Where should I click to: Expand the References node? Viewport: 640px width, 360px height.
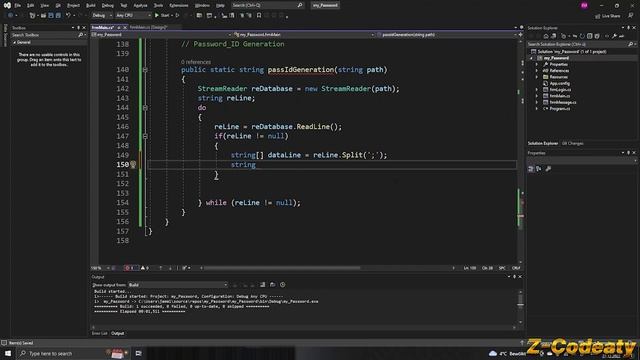(537, 71)
